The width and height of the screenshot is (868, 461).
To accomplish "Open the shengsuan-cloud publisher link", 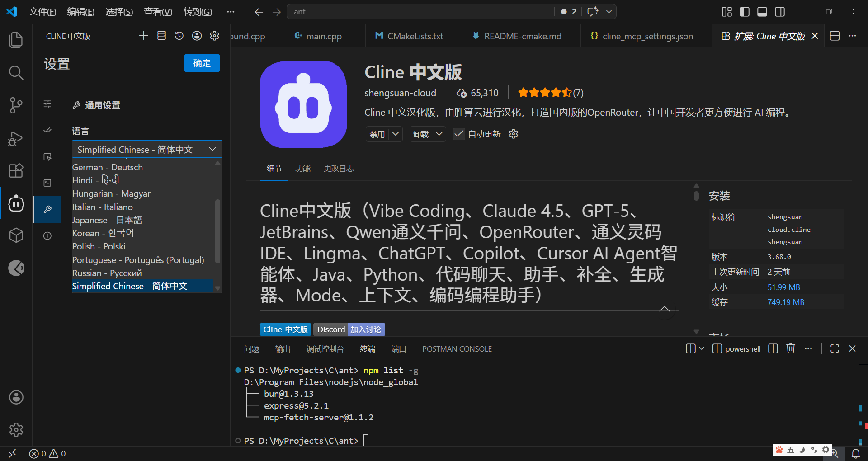I will [400, 93].
